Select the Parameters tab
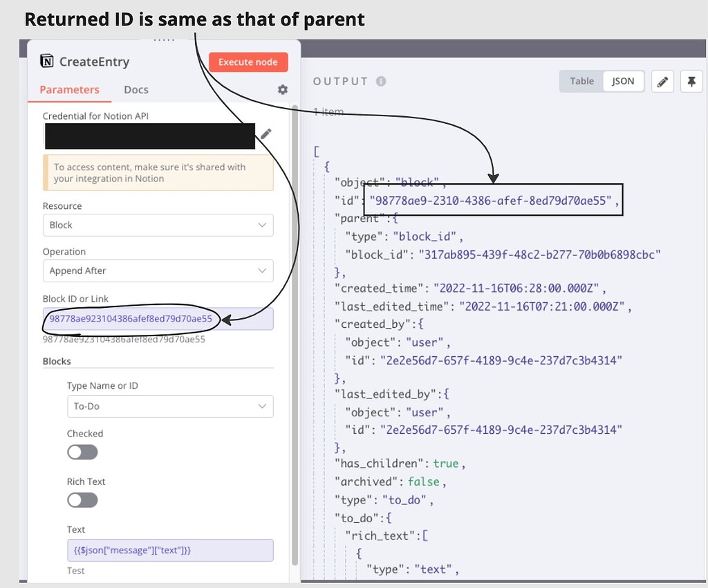Screen dimensions: 708x588 pyautogui.click(x=69, y=89)
